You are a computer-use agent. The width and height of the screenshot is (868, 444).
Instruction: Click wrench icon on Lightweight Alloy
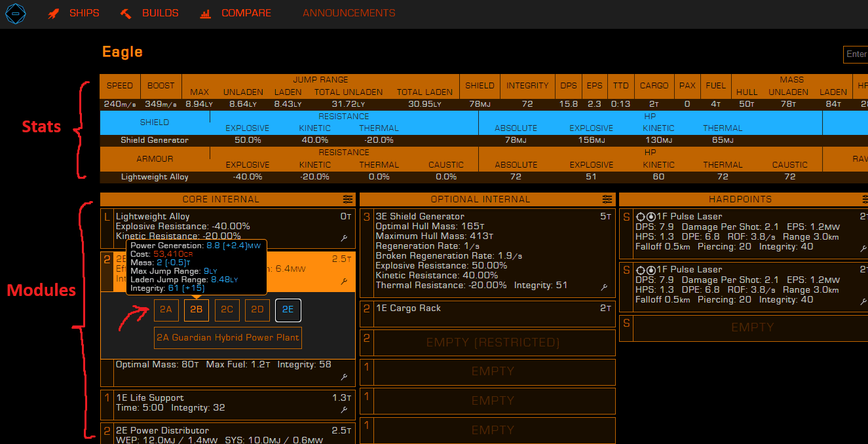(x=344, y=238)
